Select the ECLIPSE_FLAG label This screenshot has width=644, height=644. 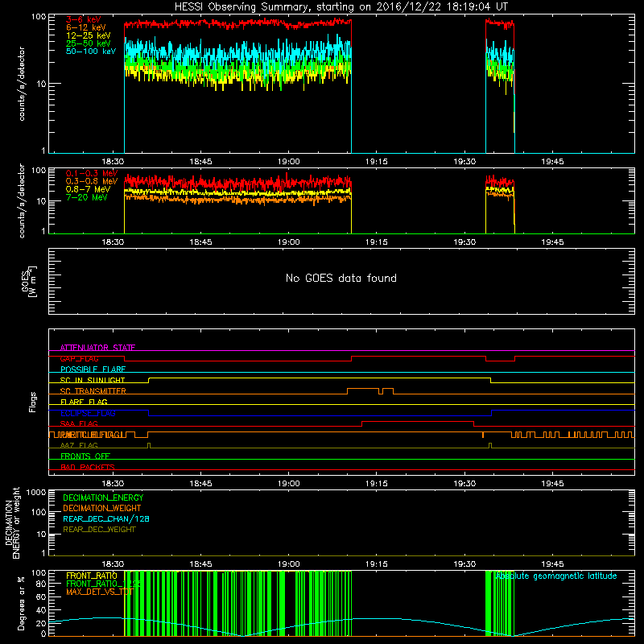pos(88,413)
